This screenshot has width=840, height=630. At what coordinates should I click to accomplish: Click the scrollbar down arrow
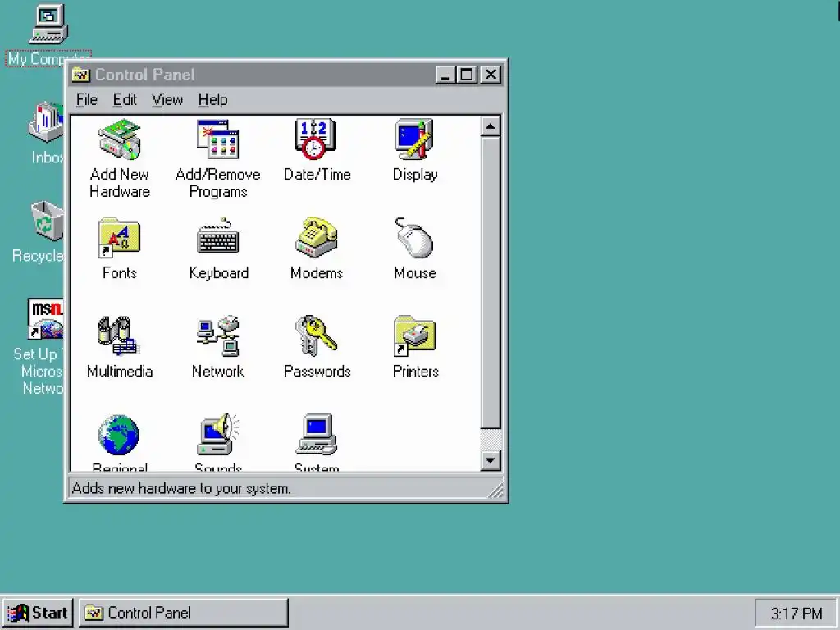tap(491, 460)
